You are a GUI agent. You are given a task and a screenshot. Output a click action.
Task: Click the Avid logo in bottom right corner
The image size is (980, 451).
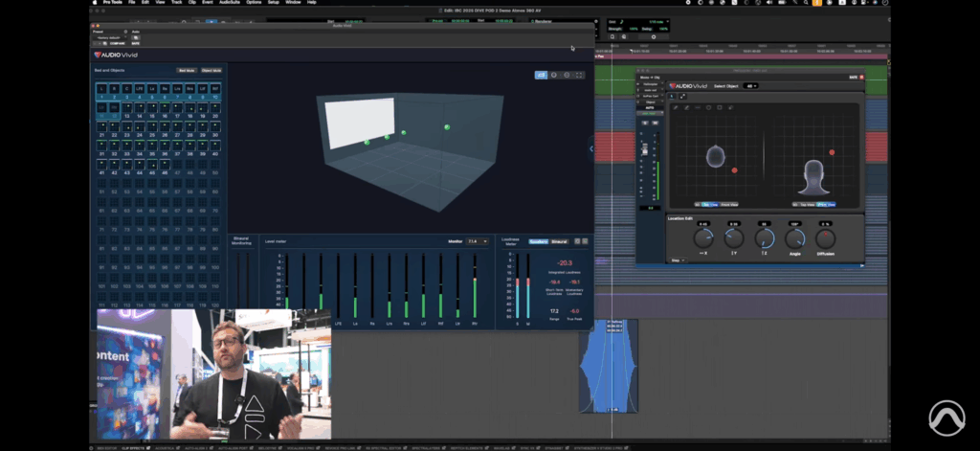click(946, 419)
